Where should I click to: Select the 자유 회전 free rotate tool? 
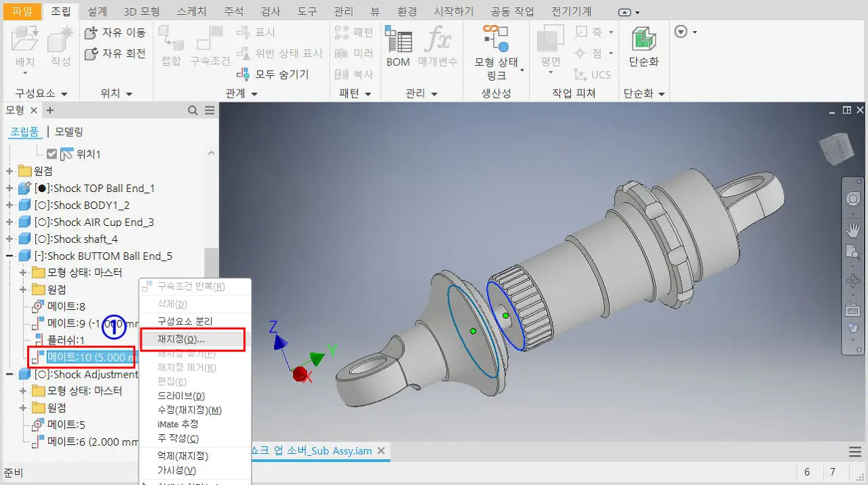click(x=115, y=54)
